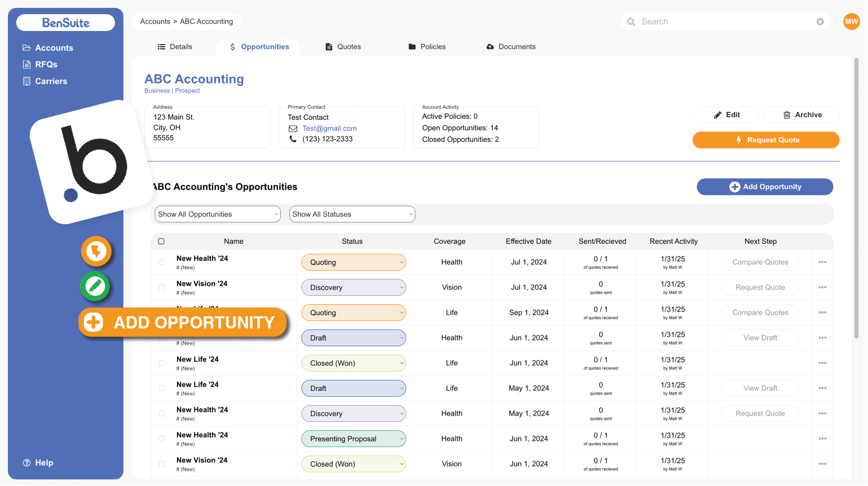The width and height of the screenshot is (868, 486).
Task: Check the New Vision '24 Closed (Won) row checkbox
Action: pyautogui.click(x=162, y=464)
